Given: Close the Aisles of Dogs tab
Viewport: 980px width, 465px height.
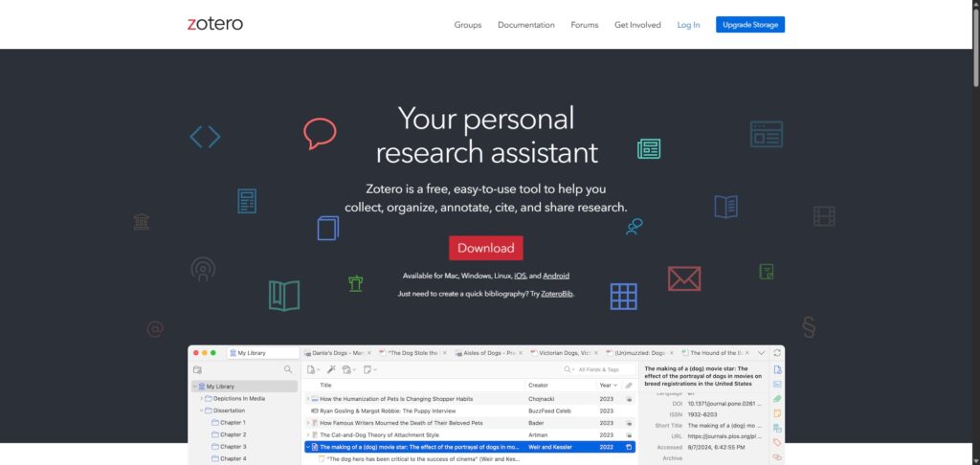Looking at the screenshot, I should click(520, 353).
